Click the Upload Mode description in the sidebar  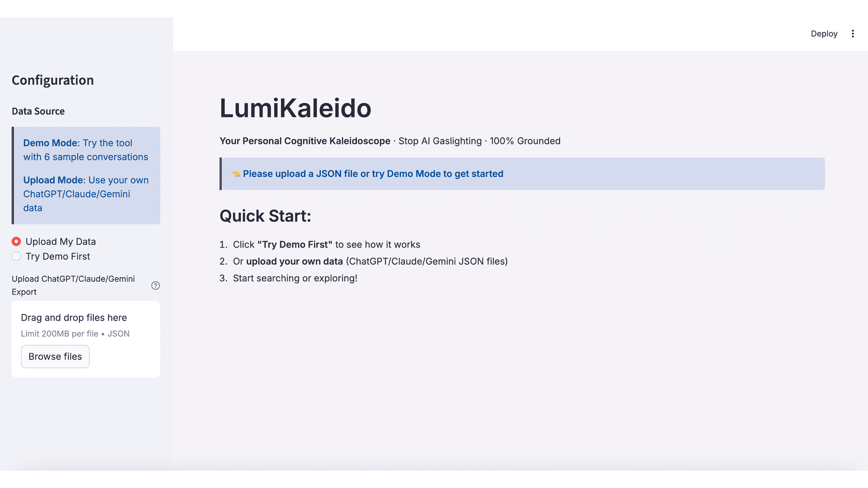click(86, 194)
